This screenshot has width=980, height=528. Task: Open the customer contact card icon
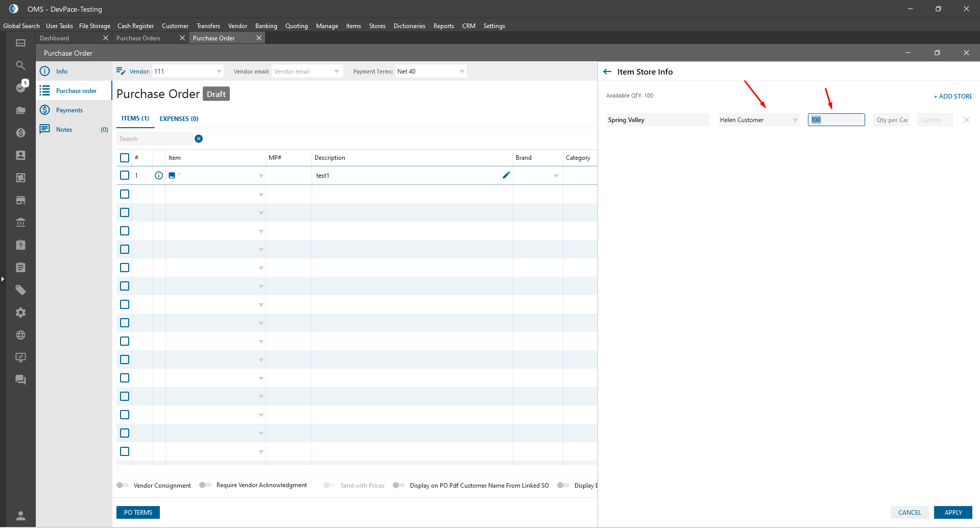[20, 155]
